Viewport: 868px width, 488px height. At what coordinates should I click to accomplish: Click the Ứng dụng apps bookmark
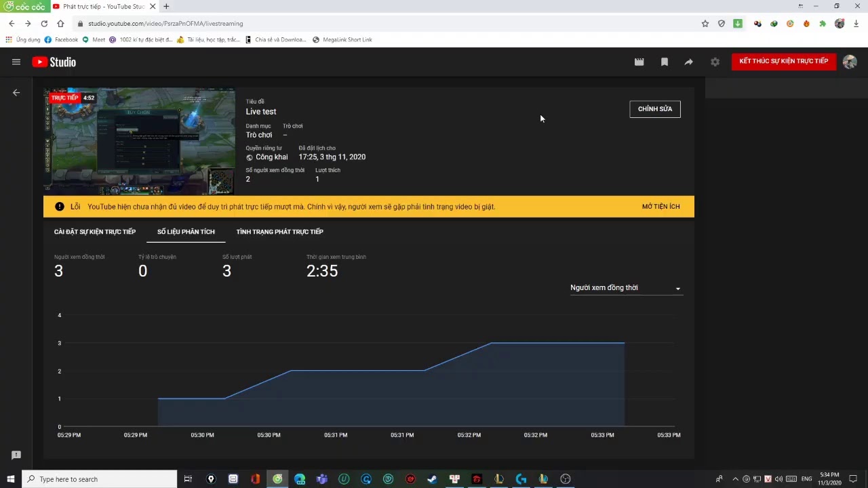click(x=23, y=40)
